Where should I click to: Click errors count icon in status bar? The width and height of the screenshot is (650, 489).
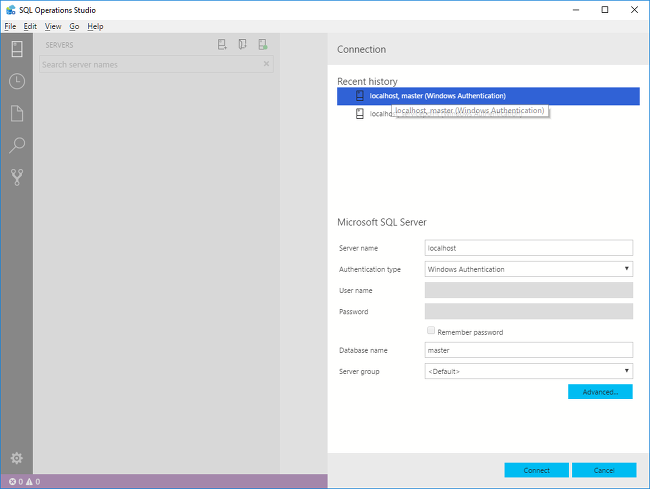click(13, 482)
